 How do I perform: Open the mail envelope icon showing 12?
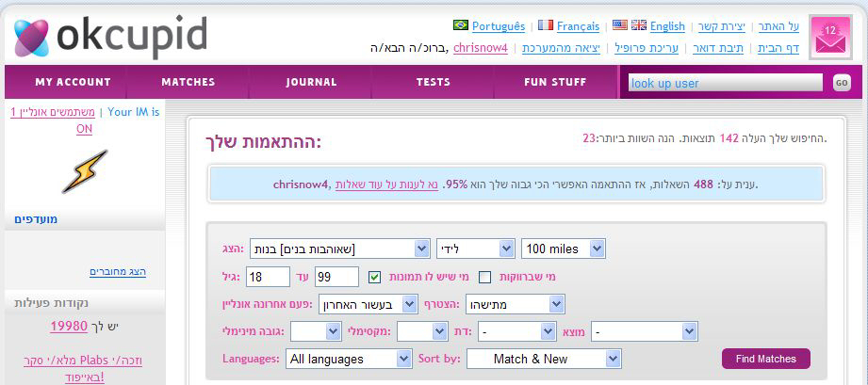click(x=829, y=38)
